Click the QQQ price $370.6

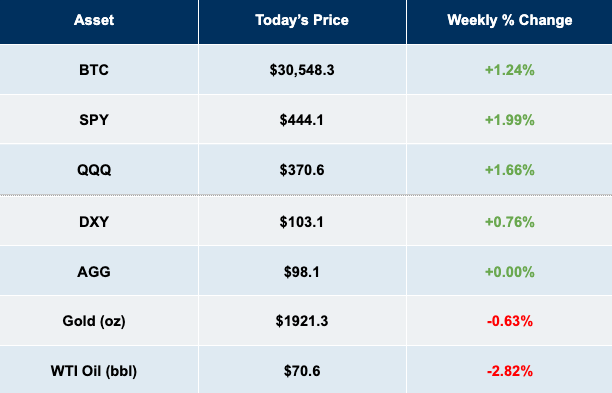tap(302, 170)
